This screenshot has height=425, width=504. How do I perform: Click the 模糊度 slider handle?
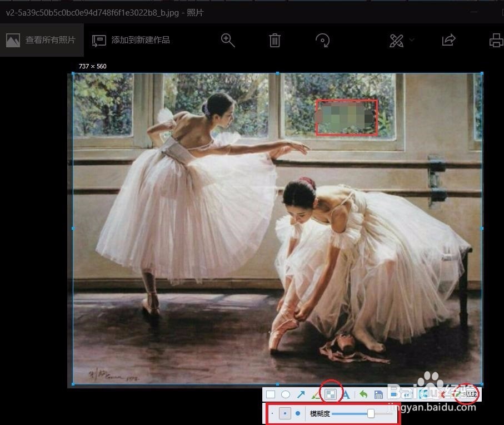pyautogui.click(x=371, y=414)
